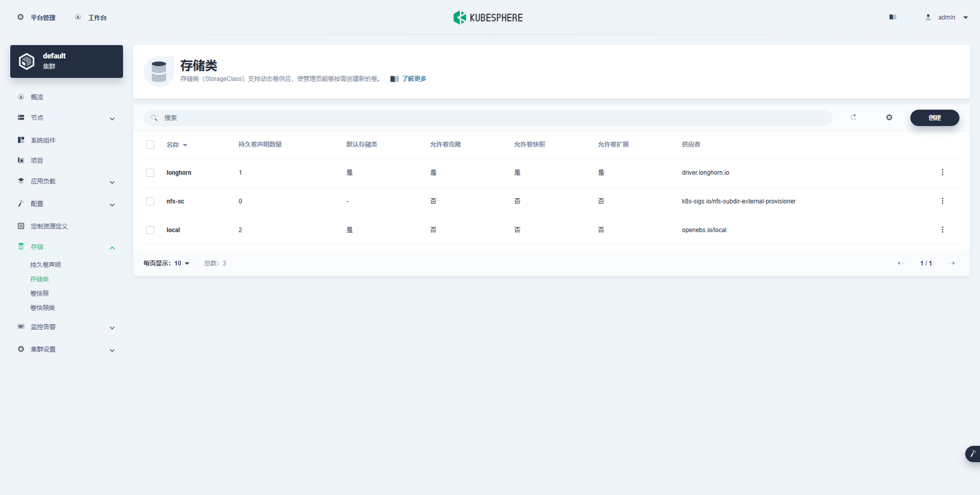The image size is (980, 495).
Task: Open the more actions menu for nfs-sc
Action: tap(942, 201)
